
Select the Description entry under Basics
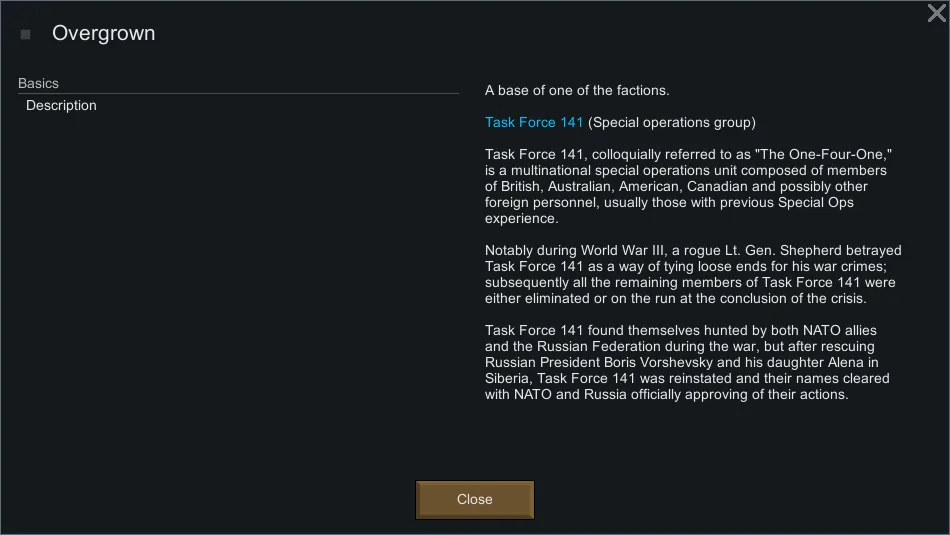pos(61,106)
